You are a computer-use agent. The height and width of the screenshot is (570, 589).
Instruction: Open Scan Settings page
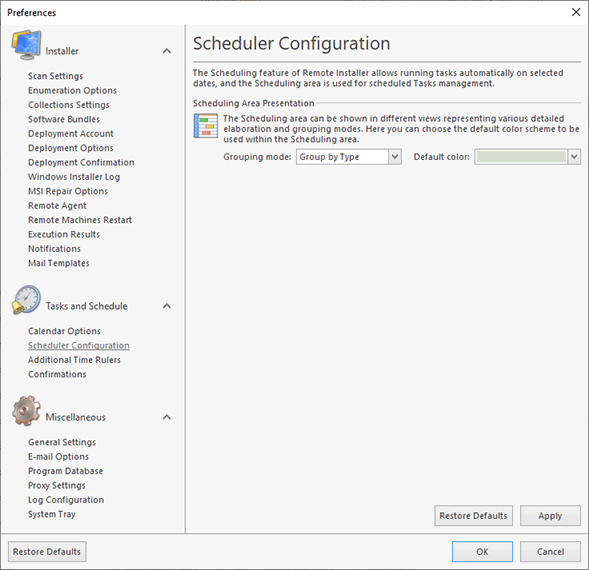coord(56,76)
